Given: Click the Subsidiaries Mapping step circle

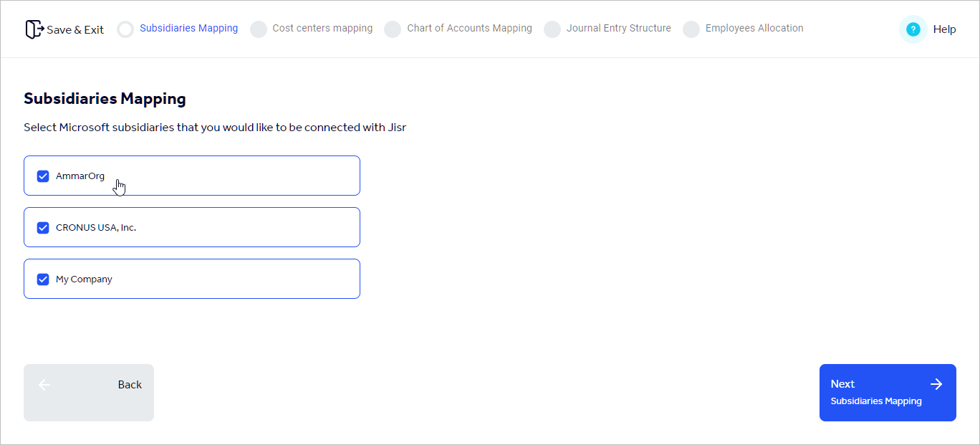Looking at the screenshot, I should (x=125, y=29).
